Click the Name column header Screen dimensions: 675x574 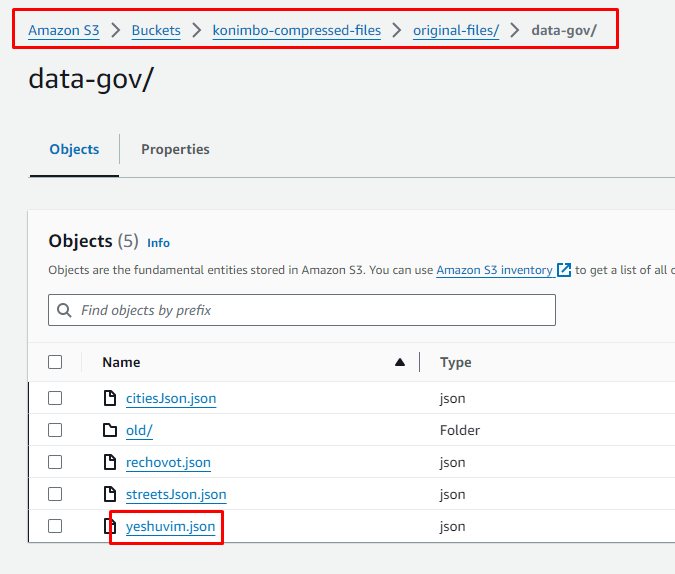click(x=121, y=362)
